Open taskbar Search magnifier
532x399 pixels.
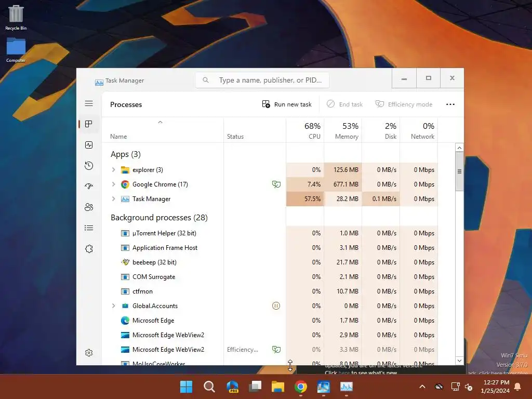(209, 387)
